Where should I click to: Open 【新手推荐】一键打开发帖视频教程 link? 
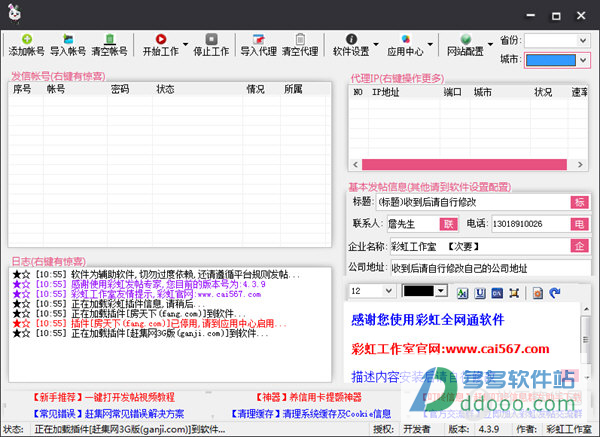click(103, 397)
